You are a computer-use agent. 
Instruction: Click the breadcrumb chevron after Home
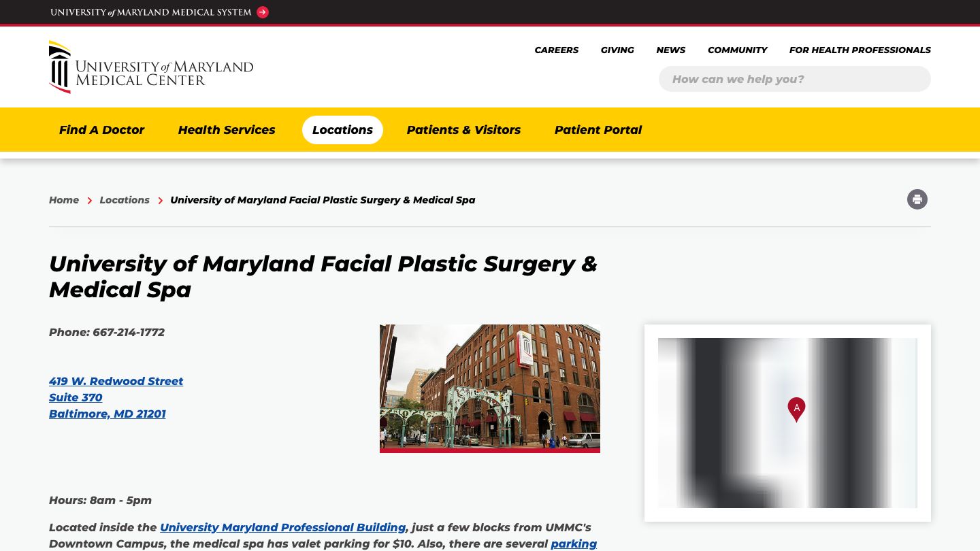[x=89, y=201]
